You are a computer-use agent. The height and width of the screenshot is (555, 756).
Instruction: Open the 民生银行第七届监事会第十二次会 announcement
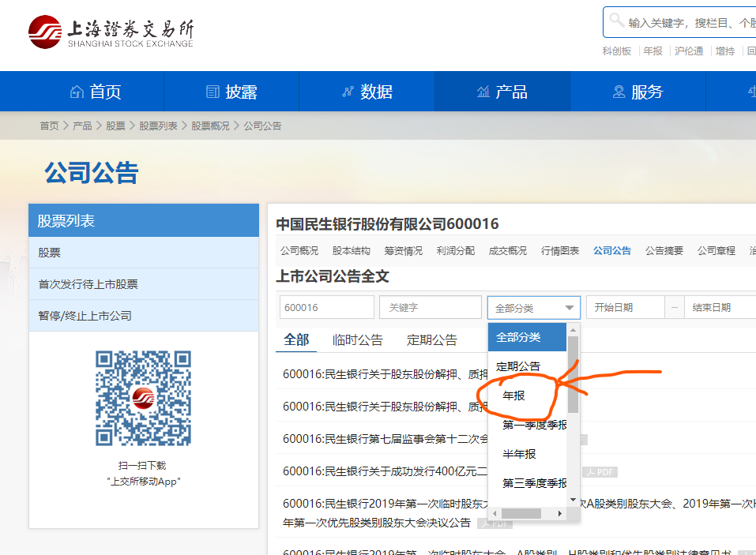[386, 439]
